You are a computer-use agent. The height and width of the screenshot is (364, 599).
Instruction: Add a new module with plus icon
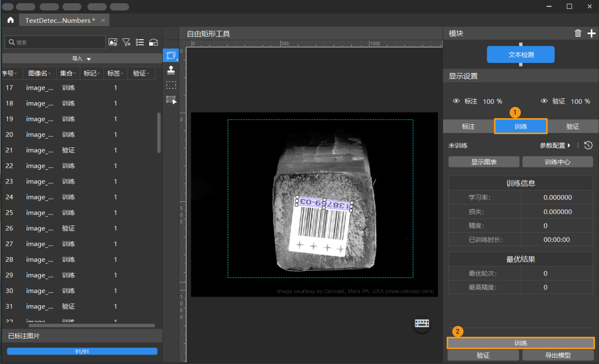click(x=591, y=33)
